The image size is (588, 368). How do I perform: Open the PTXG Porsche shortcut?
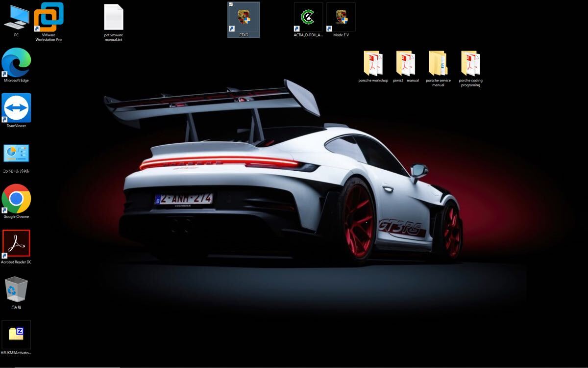(244, 19)
